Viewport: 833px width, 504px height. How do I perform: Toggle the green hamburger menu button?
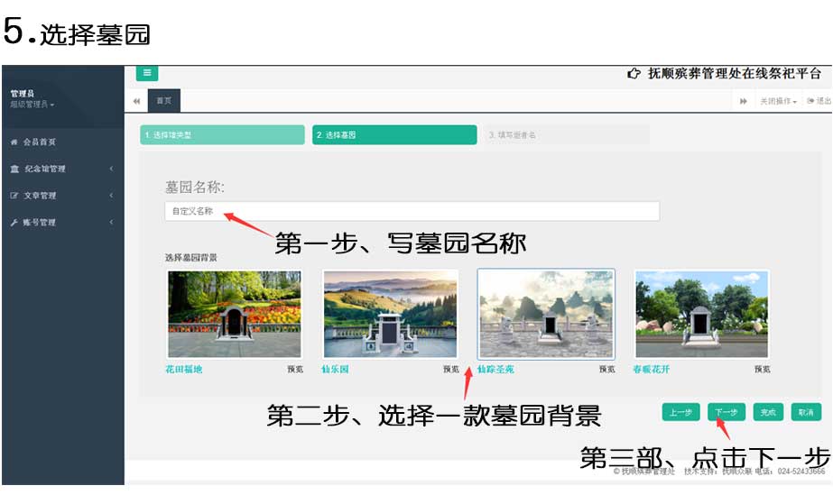click(x=147, y=73)
